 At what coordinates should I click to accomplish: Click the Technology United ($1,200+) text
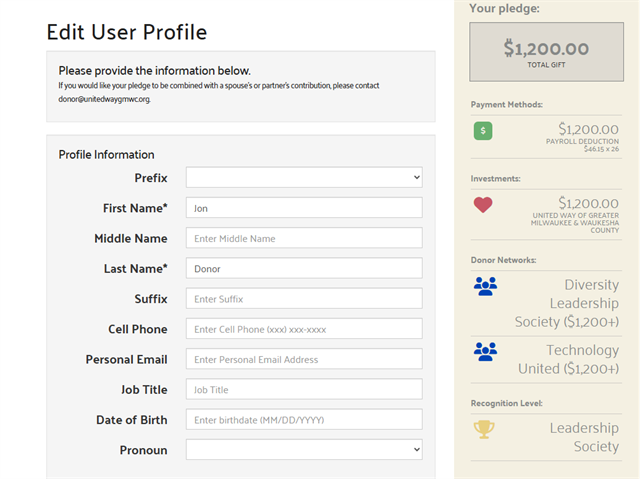(x=569, y=359)
